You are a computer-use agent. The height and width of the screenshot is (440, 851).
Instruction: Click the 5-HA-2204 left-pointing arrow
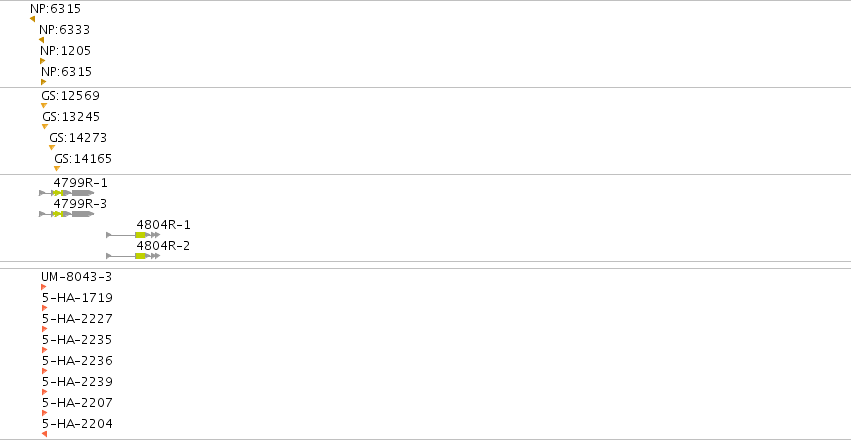(x=45, y=434)
